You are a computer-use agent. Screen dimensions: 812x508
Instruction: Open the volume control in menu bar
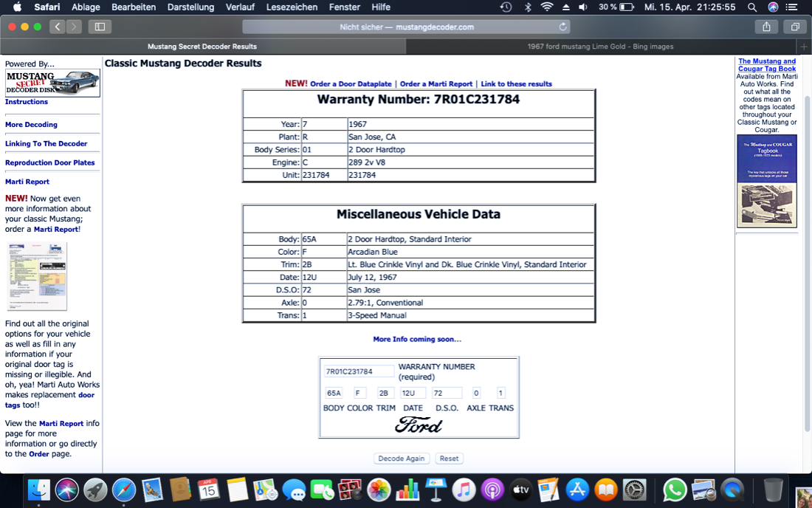click(x=583, y=7)
